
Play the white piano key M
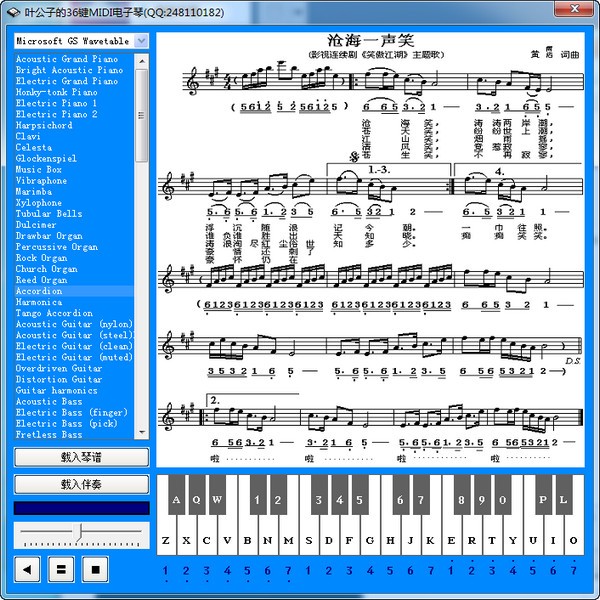tap(289, 536)
